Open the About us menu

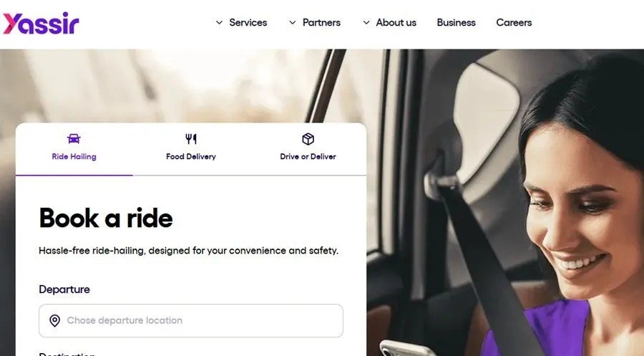pos(396,23)
